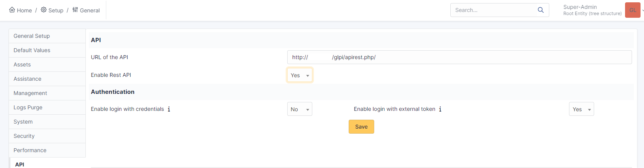Click the Setup gear icon

point(44,10)
